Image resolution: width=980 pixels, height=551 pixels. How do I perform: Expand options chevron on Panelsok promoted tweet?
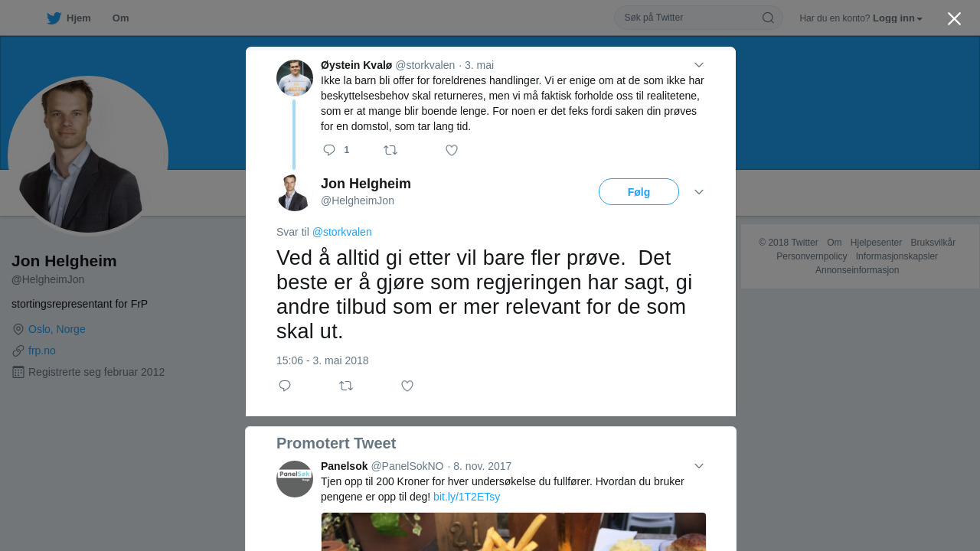(698, 466)
